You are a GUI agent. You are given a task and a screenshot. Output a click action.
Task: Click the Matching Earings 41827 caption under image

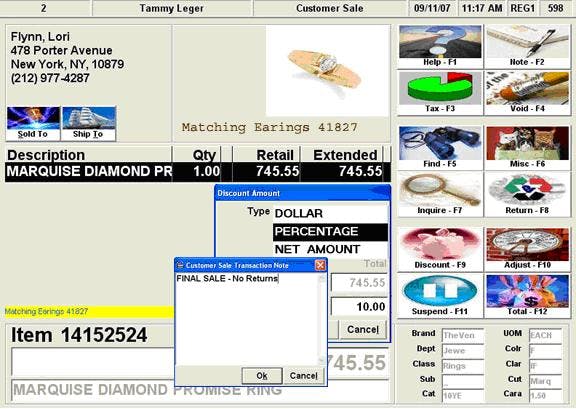click(269, 128)
